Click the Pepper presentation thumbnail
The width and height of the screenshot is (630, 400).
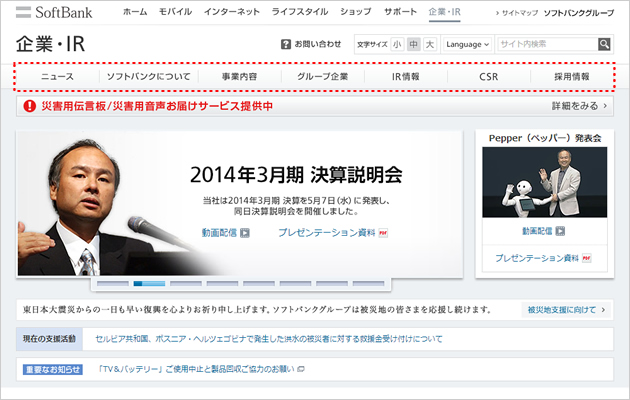(x=544, y=182)
